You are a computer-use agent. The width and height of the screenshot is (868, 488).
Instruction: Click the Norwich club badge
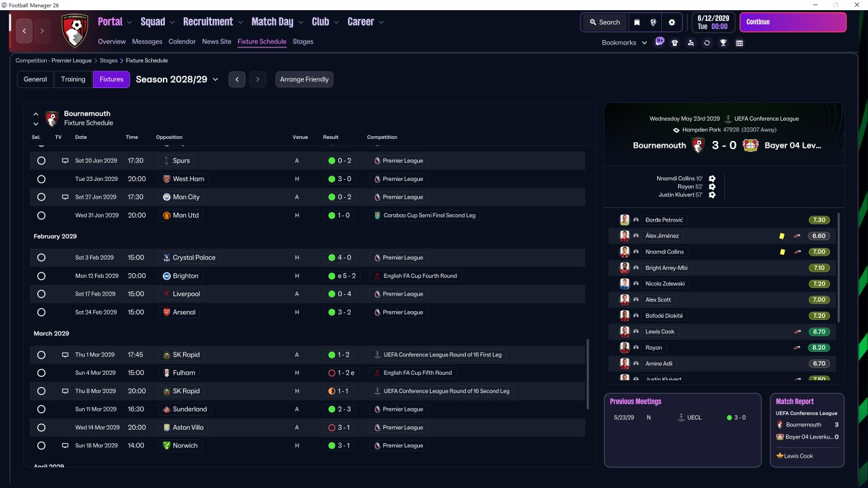click(x=166, y=446)
